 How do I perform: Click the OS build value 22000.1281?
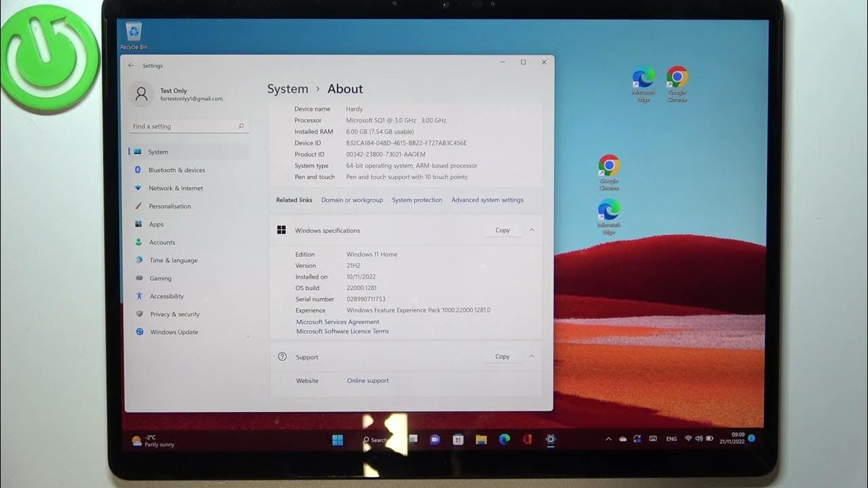tap(361, 288)
